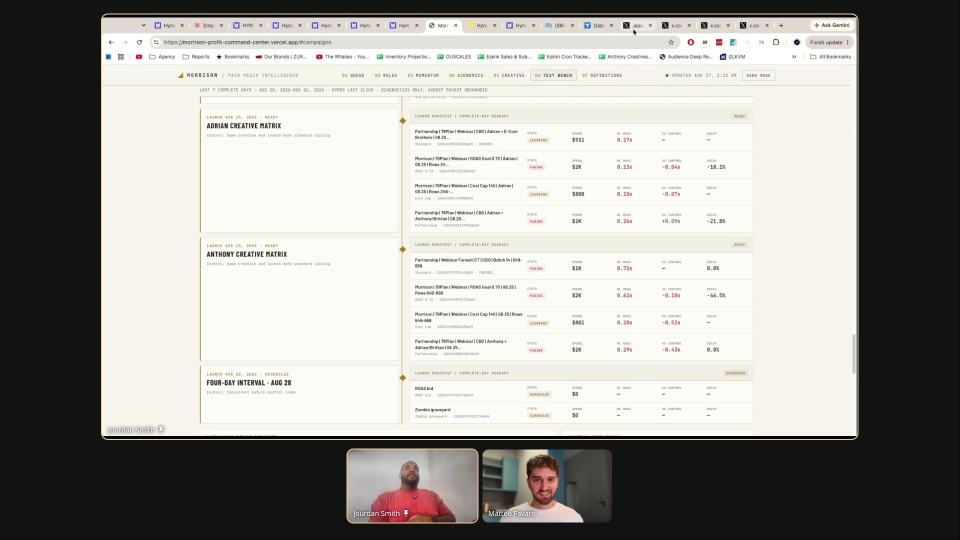Click the diamond marker beside Four-Day Interval
Screen dimensions: 960x540
403,378
